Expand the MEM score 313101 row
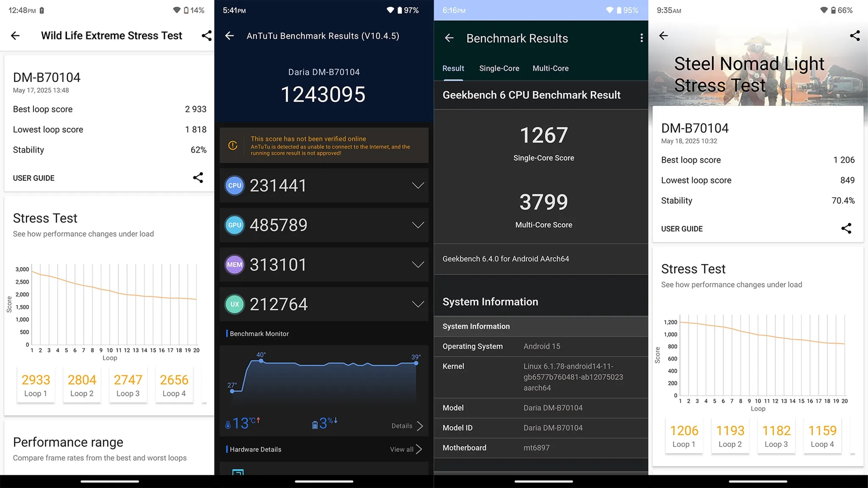This screenshot has height=488, width=868. pyautogui.click(x=417, y=265)
